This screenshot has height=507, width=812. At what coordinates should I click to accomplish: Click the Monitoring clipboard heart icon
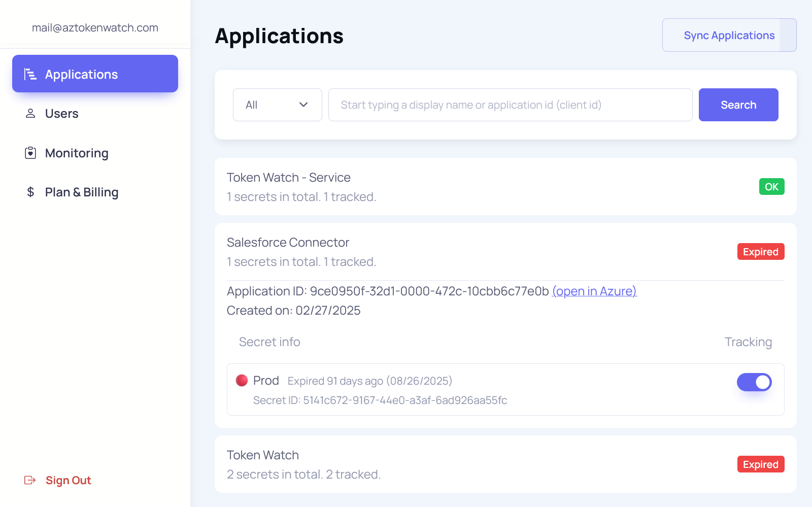30,153
